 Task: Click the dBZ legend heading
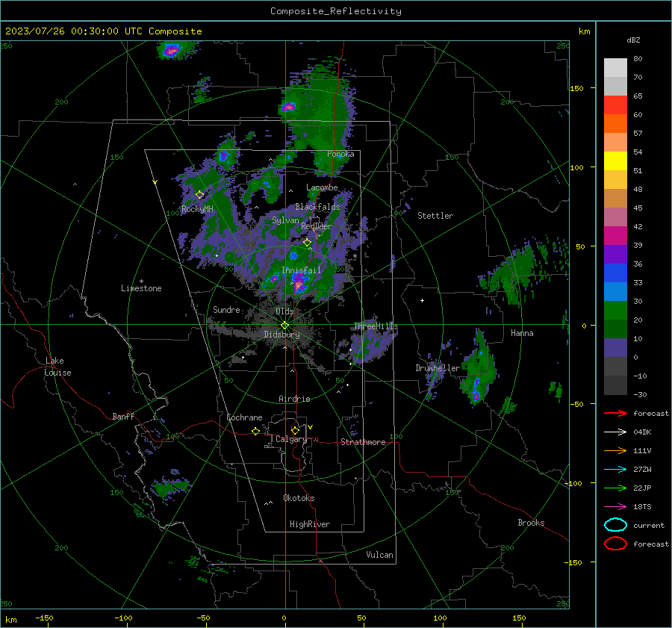[x=633, y=40]
